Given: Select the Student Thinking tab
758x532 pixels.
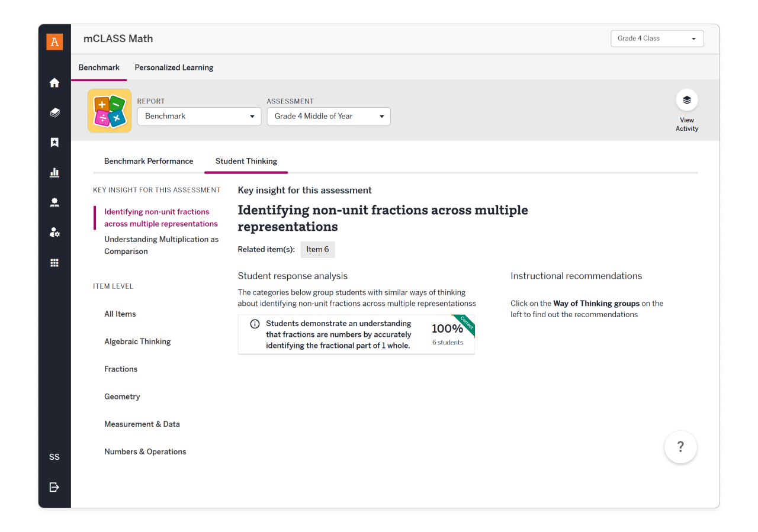Looking at the screenshot, I should (246, 161).
